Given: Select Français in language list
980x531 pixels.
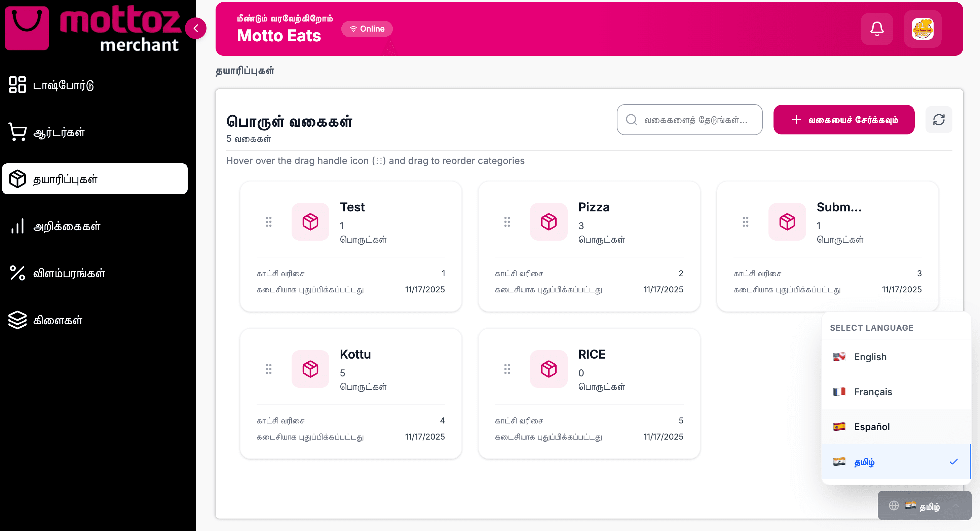Looking at the screenshot, I should coord(896,392).
